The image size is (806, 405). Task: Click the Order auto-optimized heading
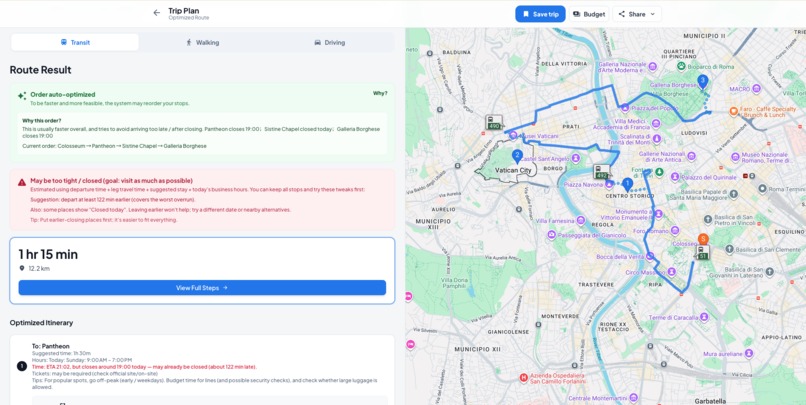63,95
